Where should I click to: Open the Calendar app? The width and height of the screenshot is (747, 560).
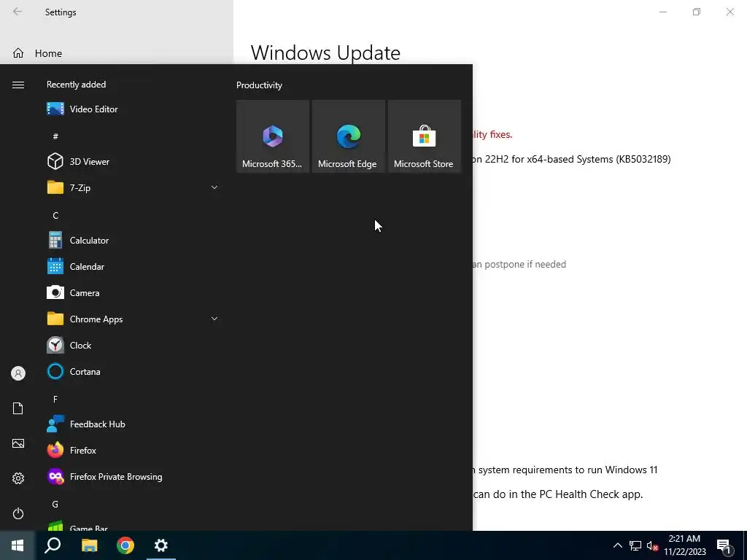133,267
